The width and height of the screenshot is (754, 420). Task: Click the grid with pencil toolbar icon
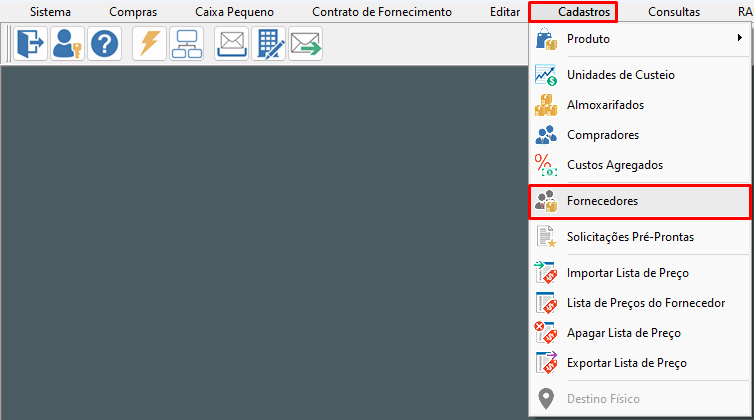coord(268,44)
